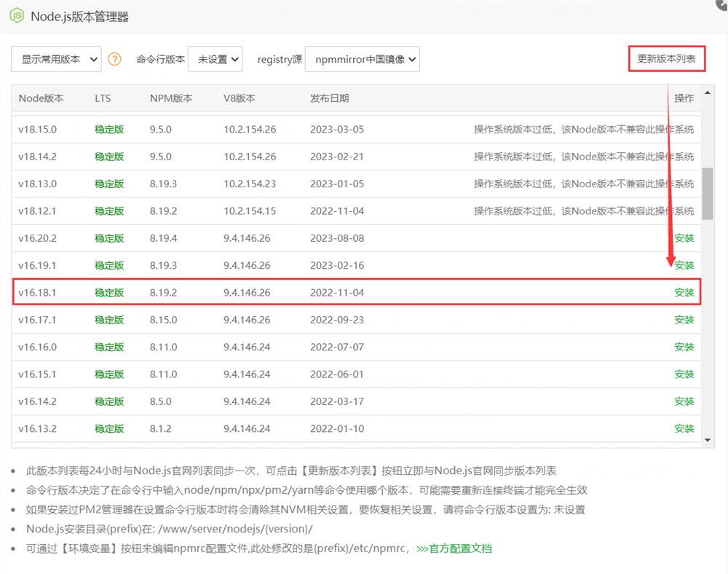728x574 pixels.
Task: Click the Node版本 column header
Action: (41, 98)
